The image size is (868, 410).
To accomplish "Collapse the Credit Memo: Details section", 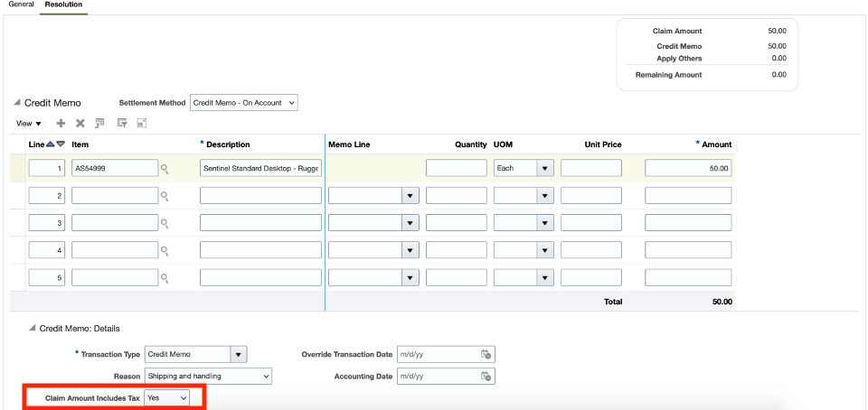I will [x=33, y=328].
